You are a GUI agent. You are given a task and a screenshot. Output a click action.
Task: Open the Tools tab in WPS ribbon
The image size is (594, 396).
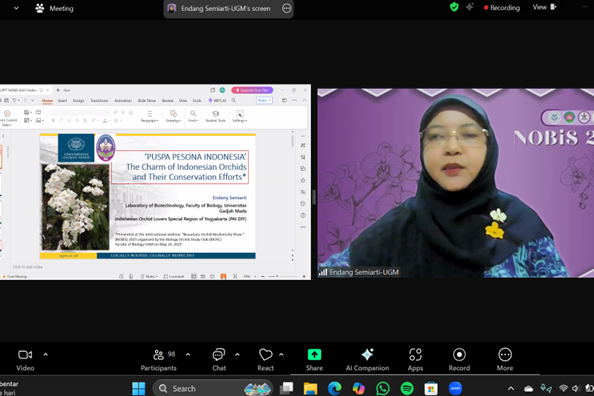point(197,101)
